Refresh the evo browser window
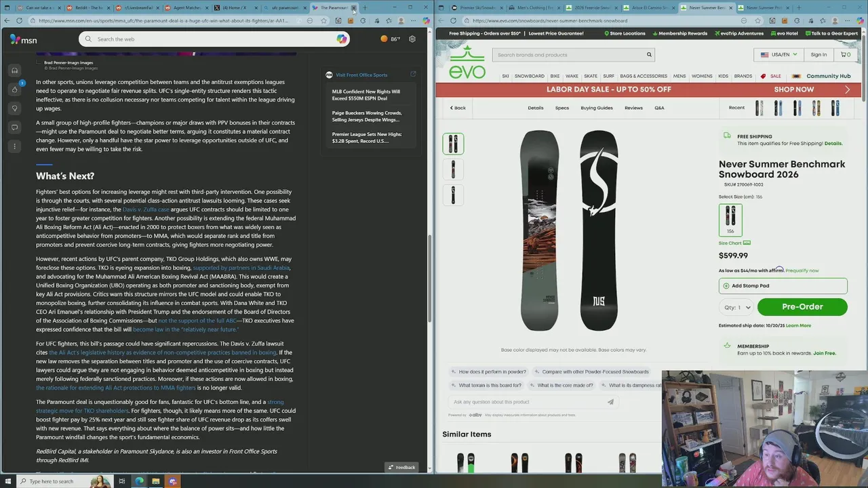The height and width of the screenshot is (488, 868). [x=453, y=20]
